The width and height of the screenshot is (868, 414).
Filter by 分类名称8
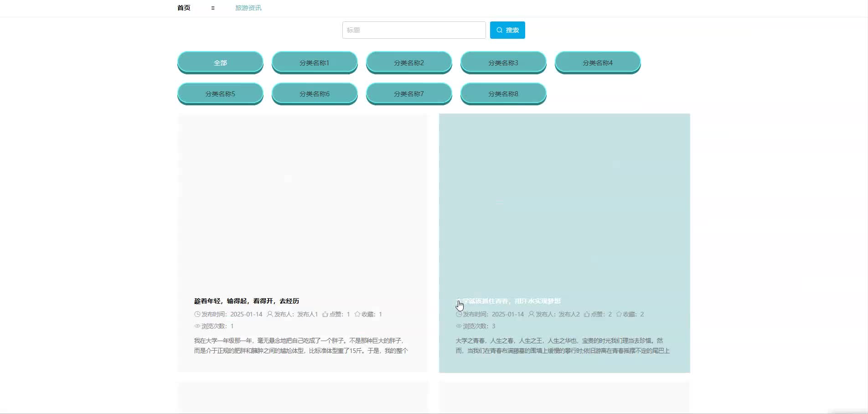(503, 93)
